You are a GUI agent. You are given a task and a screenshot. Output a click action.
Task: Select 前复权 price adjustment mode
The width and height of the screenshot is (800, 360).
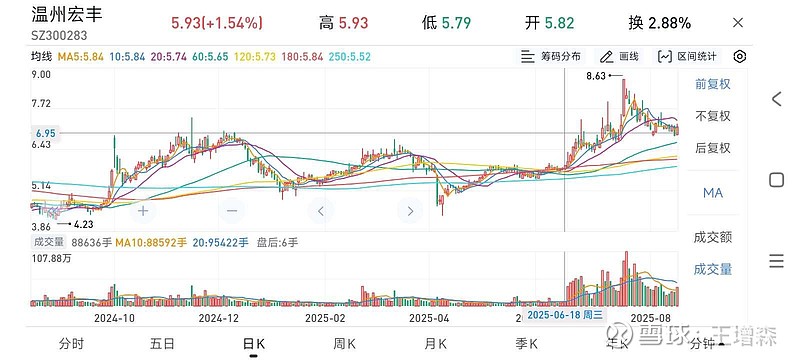pos(713,84)
